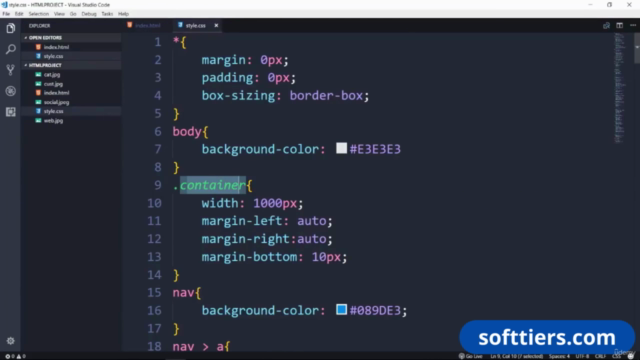Open the Selection menu
This screenshot has height=360, width=640.
click(39, 14)
